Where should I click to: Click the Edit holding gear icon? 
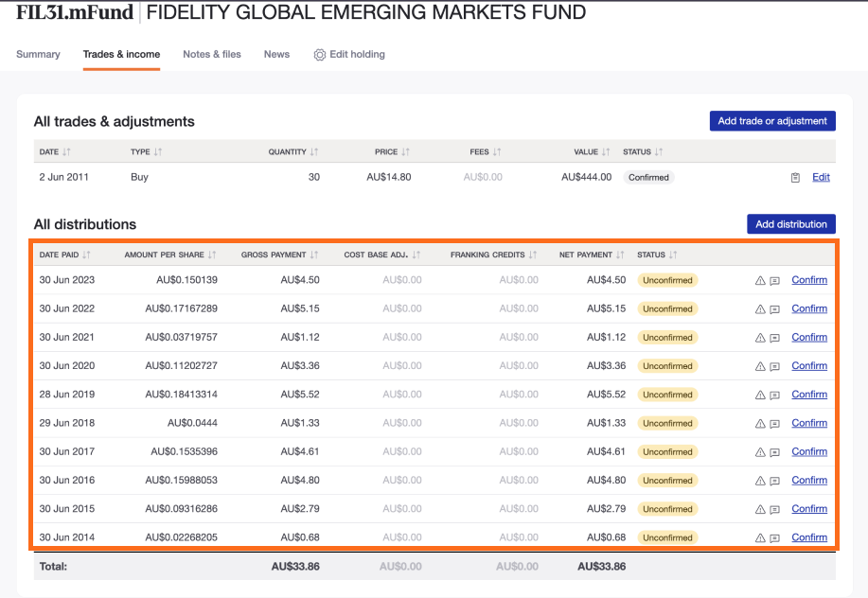click(319, 55)
